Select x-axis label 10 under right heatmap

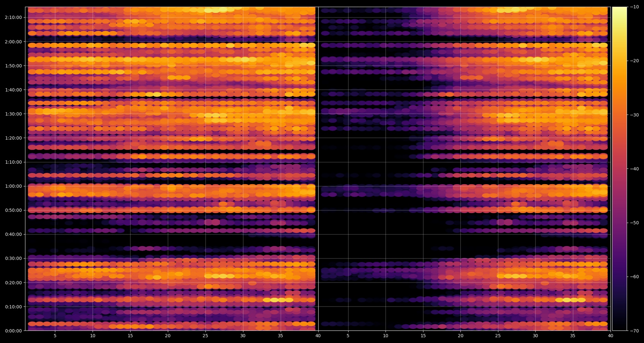click(385, 336)
